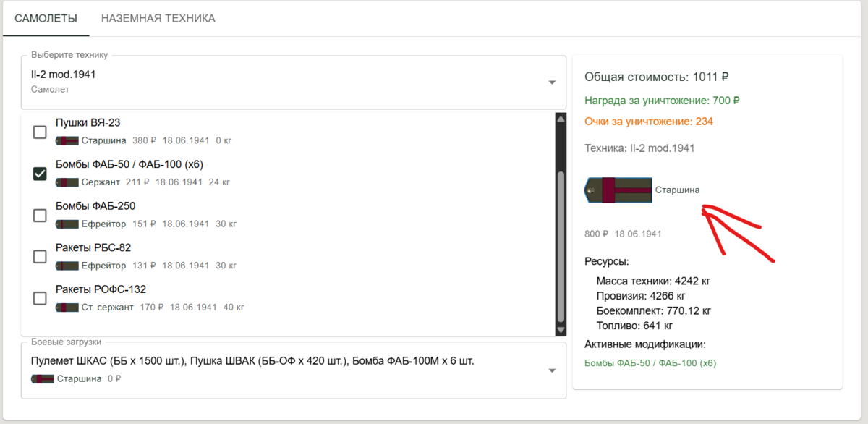
Task: Click Ст. сержант rank icon under Ракеты РОФС-132
Action: pos(67,308)
